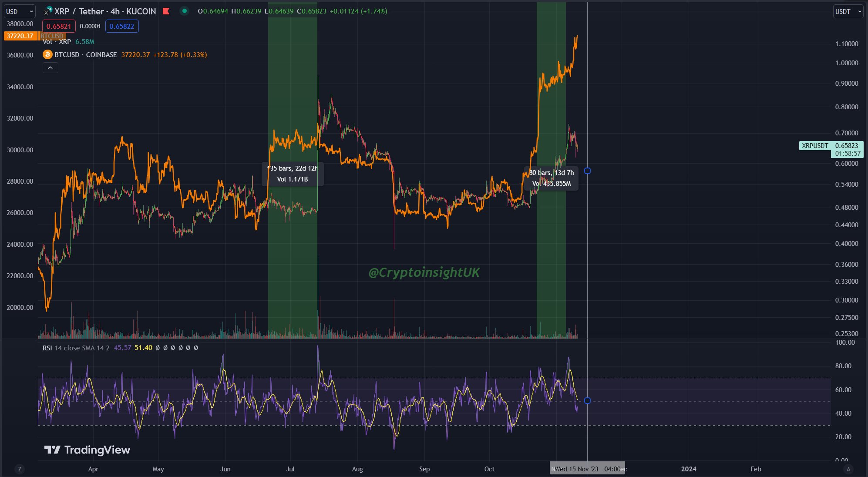Viewport: 868px width, 477px height.
Task: Click the 6.58M volume value
Action: [84, 42]
